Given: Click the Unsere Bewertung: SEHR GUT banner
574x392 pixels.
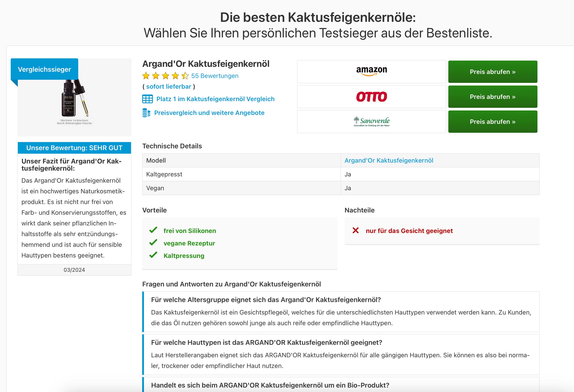Looking at the screenshot, I should point(74,148).
